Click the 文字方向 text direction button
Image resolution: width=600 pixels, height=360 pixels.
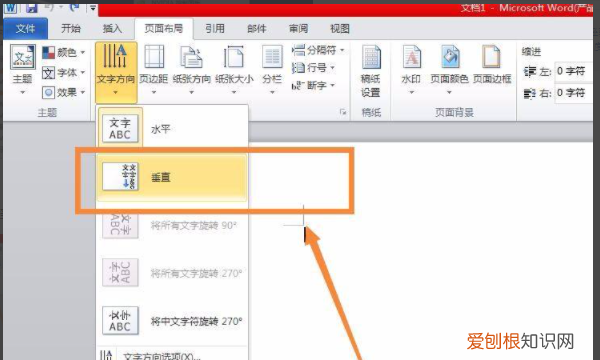coord(116,72)
